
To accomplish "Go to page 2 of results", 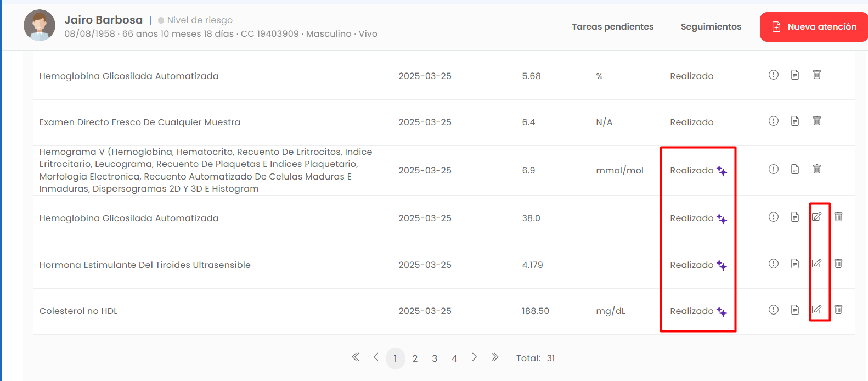I will pos(415,358).
